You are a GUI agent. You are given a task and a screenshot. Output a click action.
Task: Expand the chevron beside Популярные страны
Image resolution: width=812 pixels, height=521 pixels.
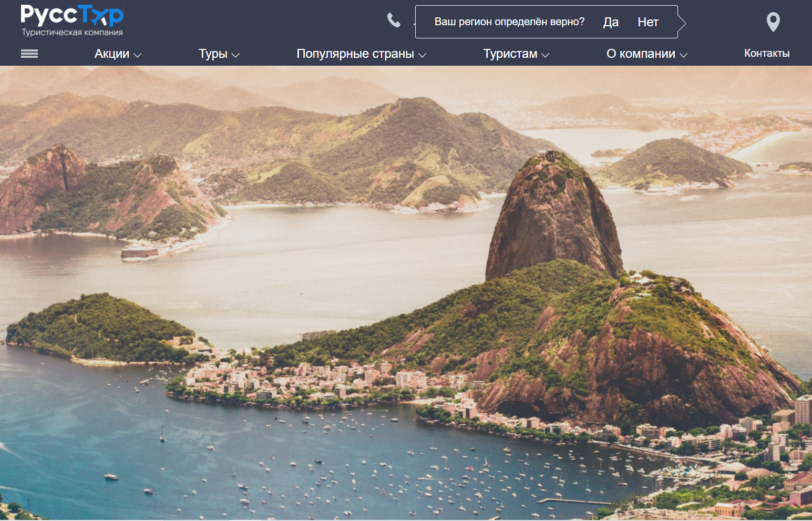pyautogui.click(x=422, y=55)
